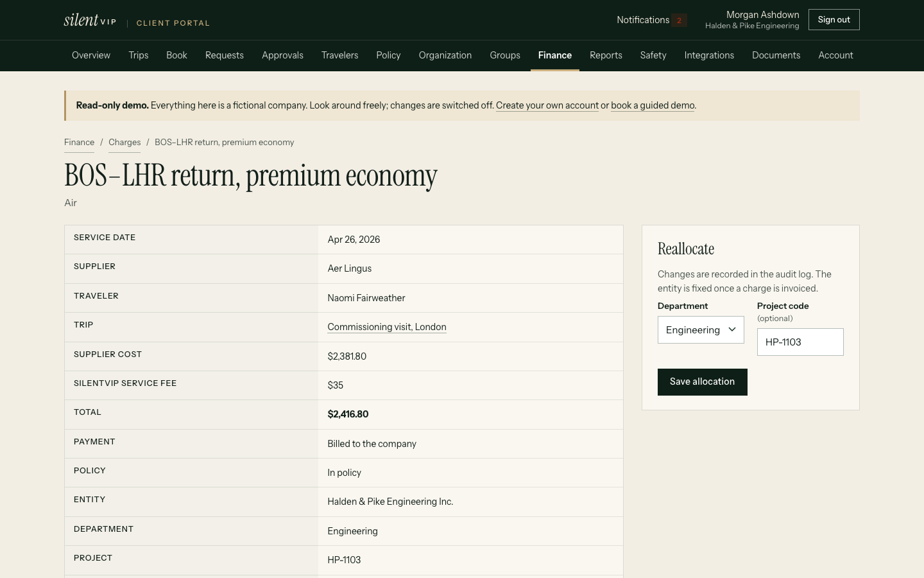The width and height of the screenshot is (924, 578).
Task: Go to the Documents tab
Action: point(776,55)
